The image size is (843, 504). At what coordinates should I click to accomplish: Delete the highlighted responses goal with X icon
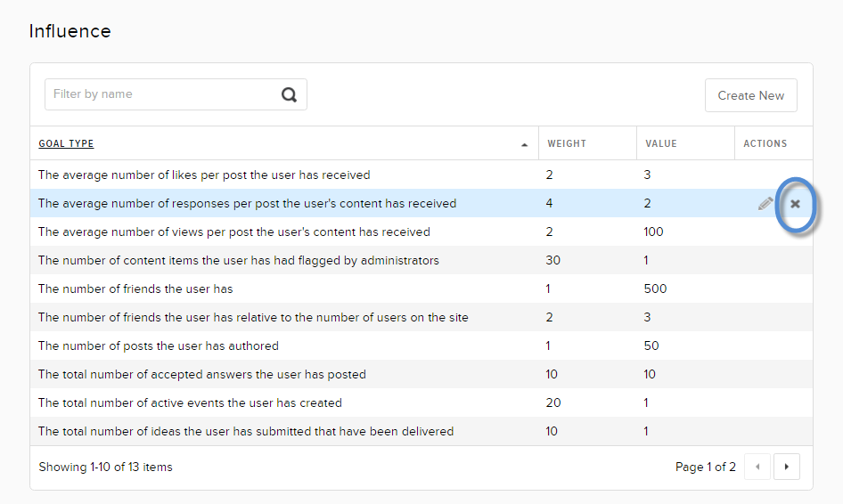pyautogui.click(x=796, y=204)
